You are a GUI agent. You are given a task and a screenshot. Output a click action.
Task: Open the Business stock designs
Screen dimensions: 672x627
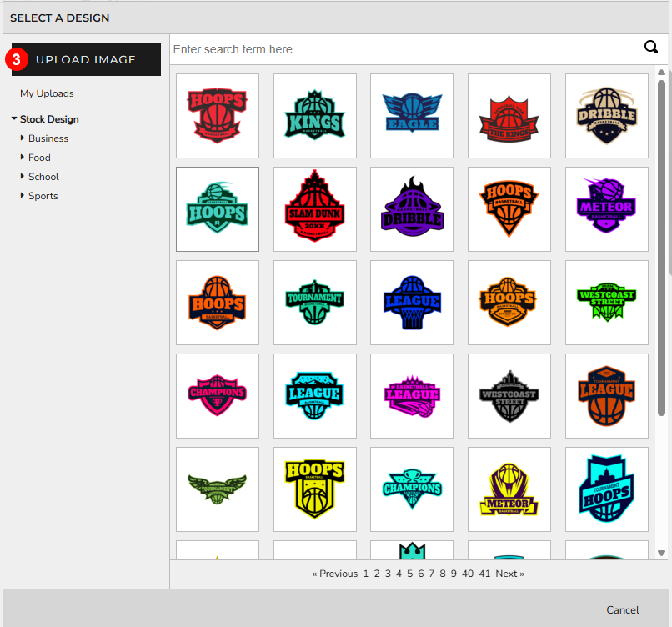(x=48, y=138)
